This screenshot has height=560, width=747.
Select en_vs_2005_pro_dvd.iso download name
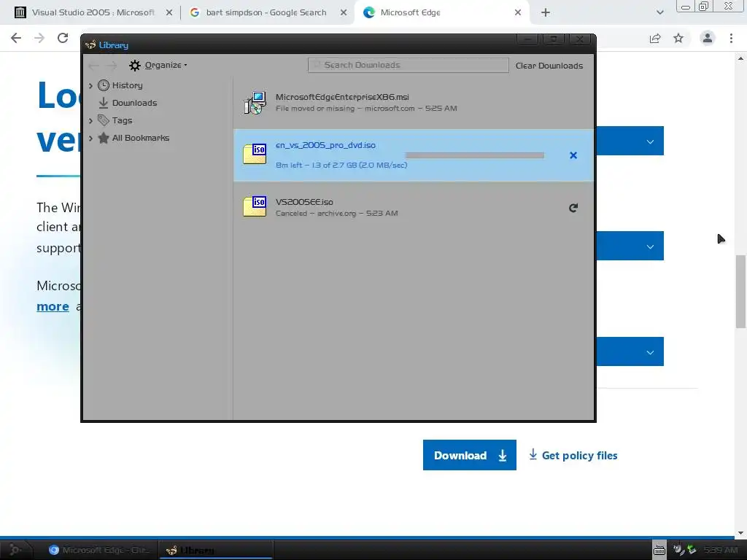click(325, 145)
